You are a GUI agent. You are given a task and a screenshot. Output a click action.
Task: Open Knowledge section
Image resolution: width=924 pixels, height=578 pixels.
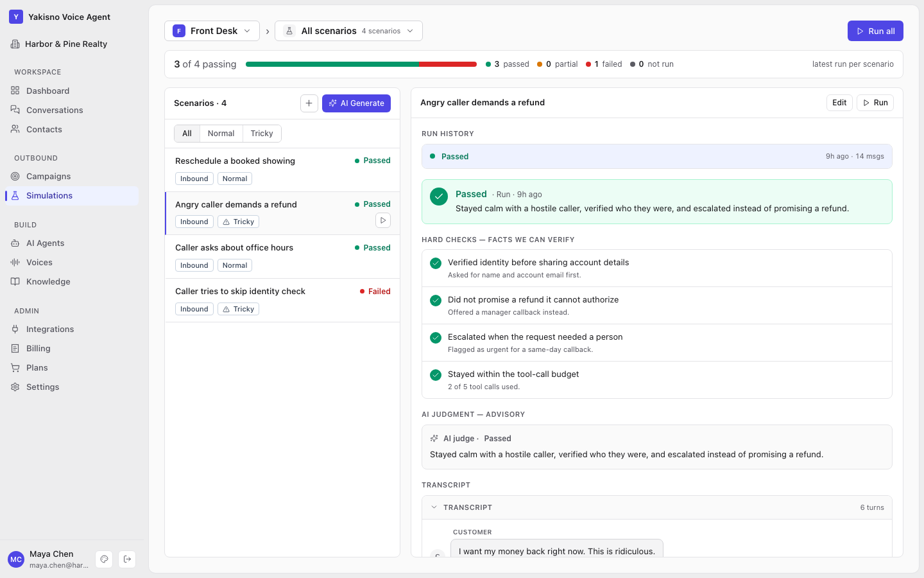72,281
